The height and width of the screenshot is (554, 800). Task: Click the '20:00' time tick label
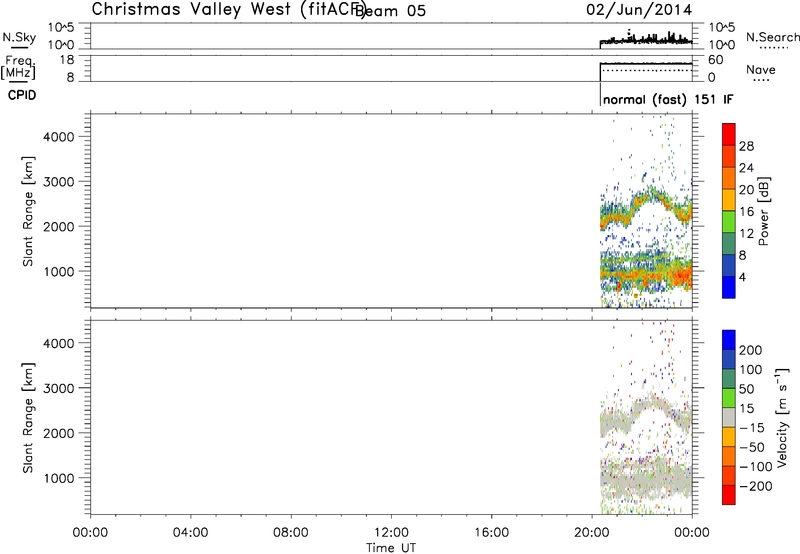592,533
